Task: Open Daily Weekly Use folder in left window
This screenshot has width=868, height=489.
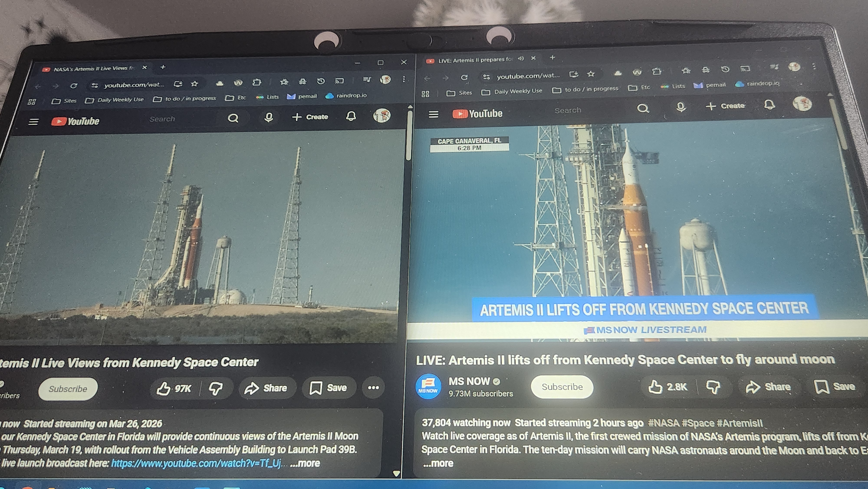Action: click(115, 100)
